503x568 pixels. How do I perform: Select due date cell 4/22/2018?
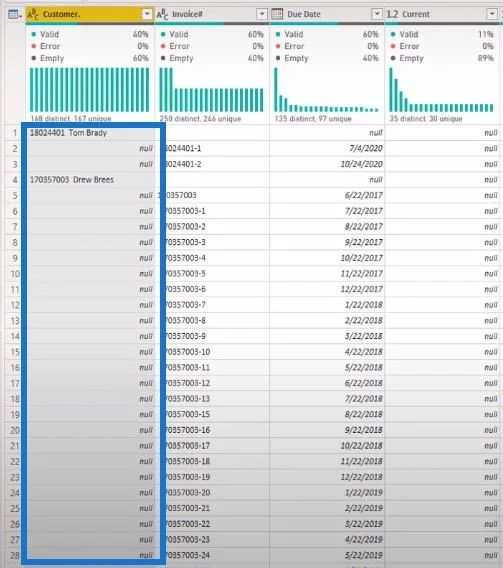pyautogui.click(x=327, y=352)
